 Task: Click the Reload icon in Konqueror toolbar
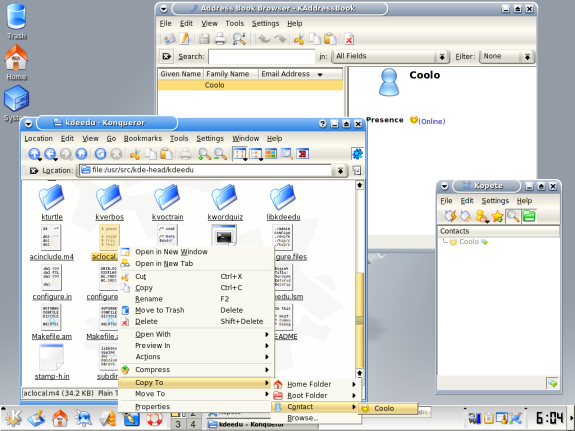coord(100,154)
